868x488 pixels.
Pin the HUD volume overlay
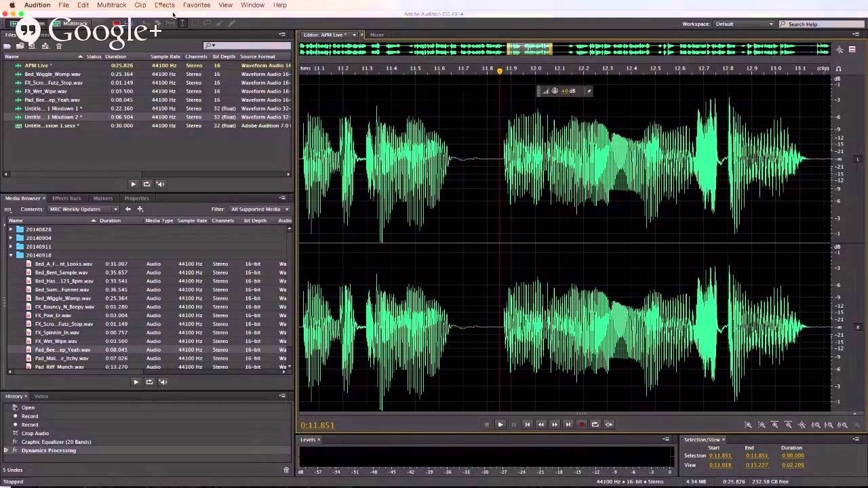pos(589,91)
